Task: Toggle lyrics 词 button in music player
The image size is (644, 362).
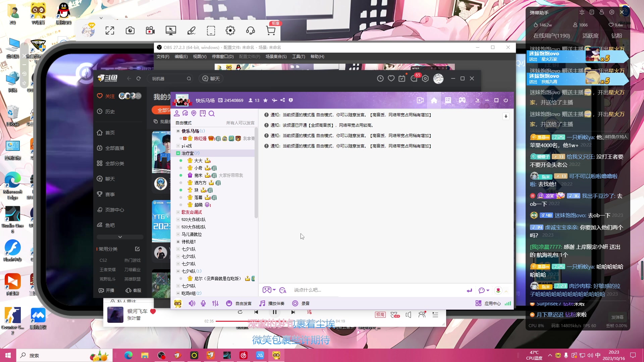Action: click(309, 312)
